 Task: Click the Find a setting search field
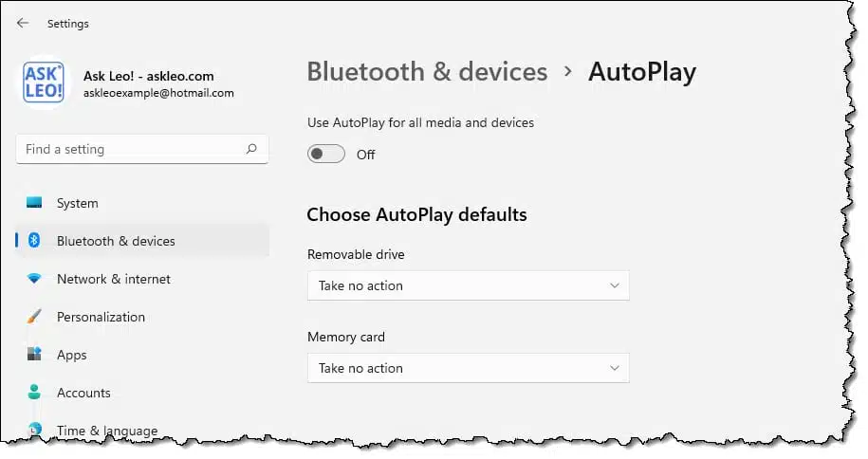tap(142, 149)
